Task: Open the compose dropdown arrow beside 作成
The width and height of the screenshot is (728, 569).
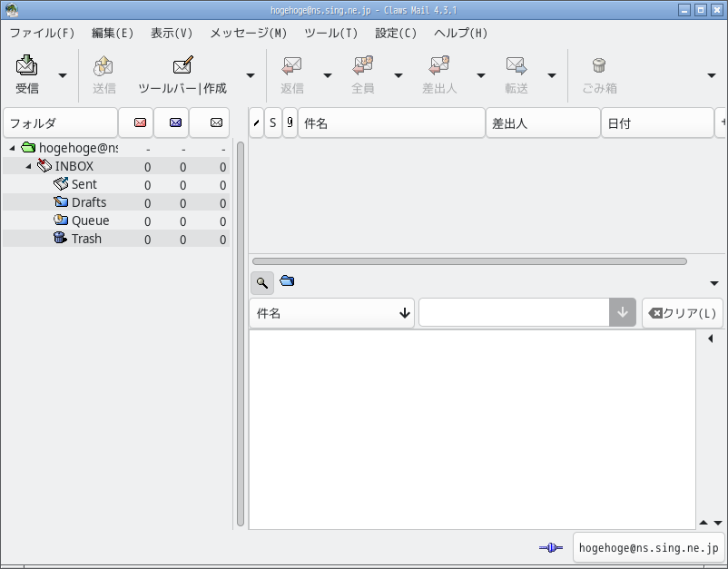Action: point(251,75)
